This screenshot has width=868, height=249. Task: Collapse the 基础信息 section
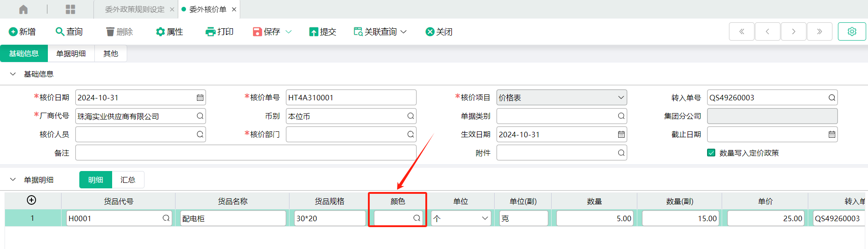13,74
